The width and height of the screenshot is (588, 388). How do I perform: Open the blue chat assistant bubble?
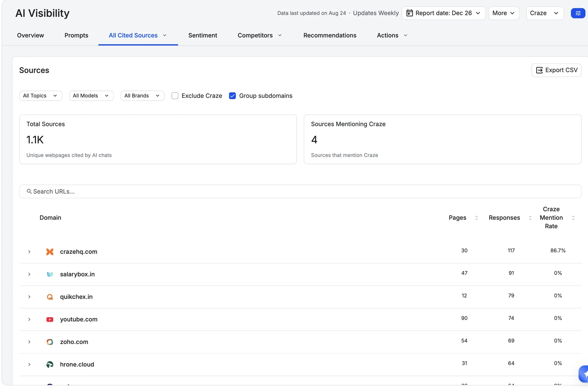584,374
